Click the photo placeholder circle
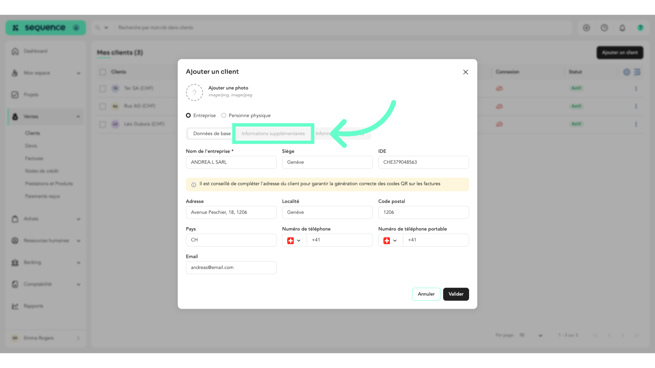 tap(195, 92)
